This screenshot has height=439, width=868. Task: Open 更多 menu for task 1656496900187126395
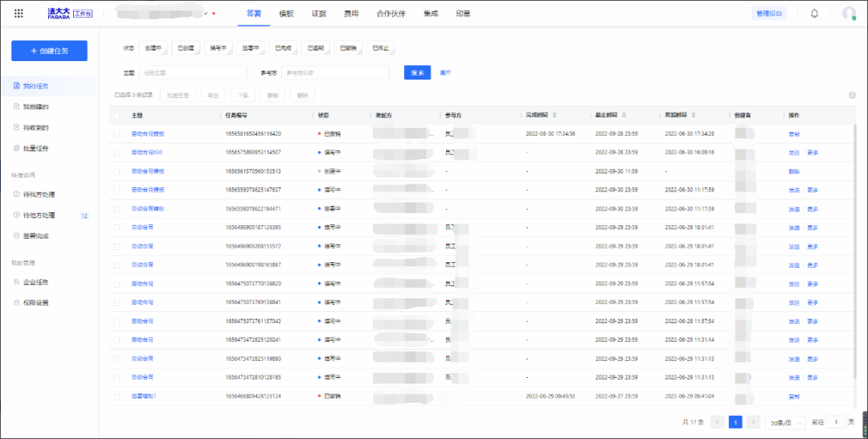tap(812, 228)
